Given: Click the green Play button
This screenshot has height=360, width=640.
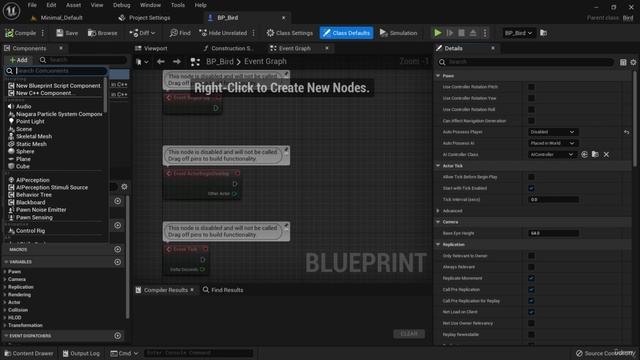Looking at the screenshot, I should (x=438, y=33).
